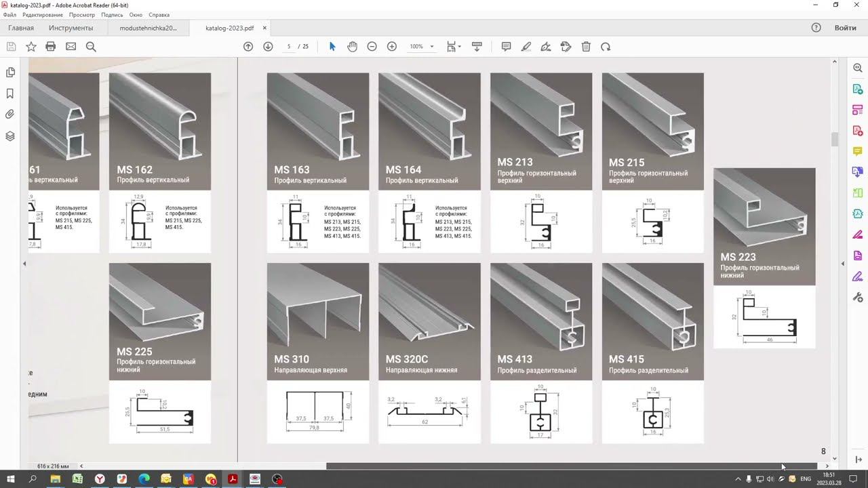868x488 pixels.
Task: Add file to starred bookmarks
Action: click(x=31, y=47)
